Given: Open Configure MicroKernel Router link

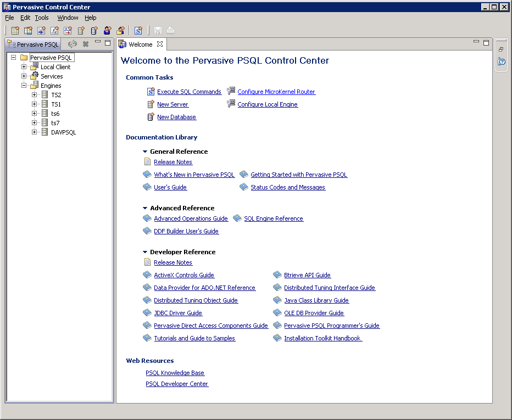Looking at the screenshot, I should coord(276,92).
